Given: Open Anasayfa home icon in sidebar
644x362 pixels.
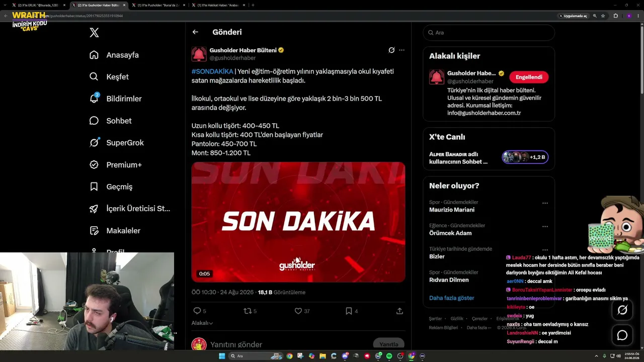Looking at the screenshot, I should tap(94, 55).
